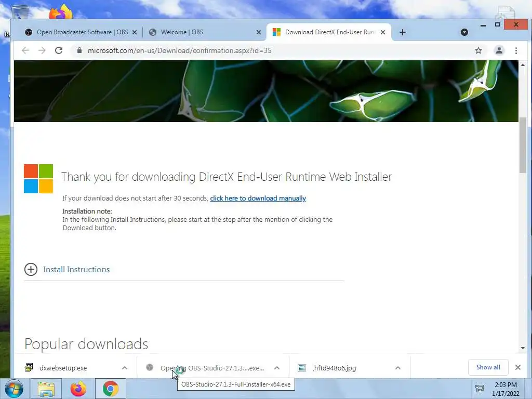Image resolution: width=532 pixels, height=399 pixels.
Task: Click the Microsoft four-color logo
Action: (x=38, y=179)
